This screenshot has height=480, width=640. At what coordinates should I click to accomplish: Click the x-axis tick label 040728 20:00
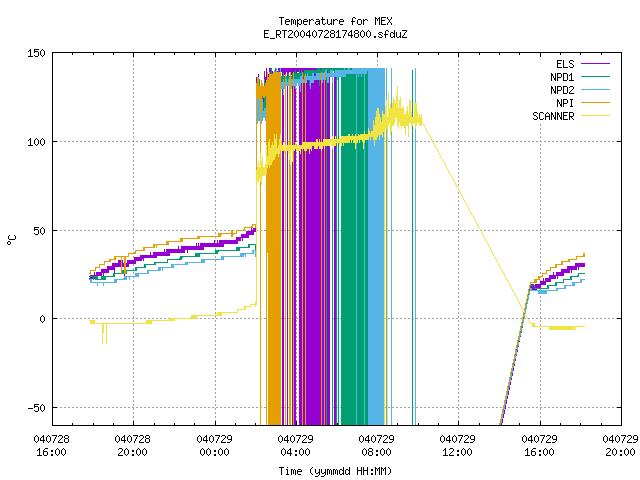coord(133,446)
